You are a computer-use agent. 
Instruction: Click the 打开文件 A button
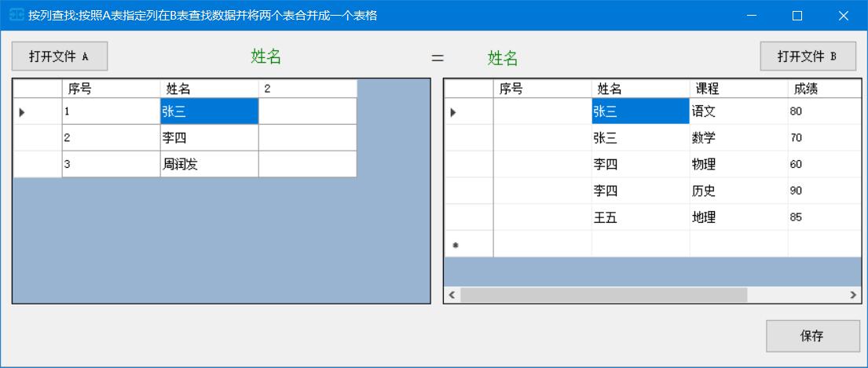(x=60, y=56)
